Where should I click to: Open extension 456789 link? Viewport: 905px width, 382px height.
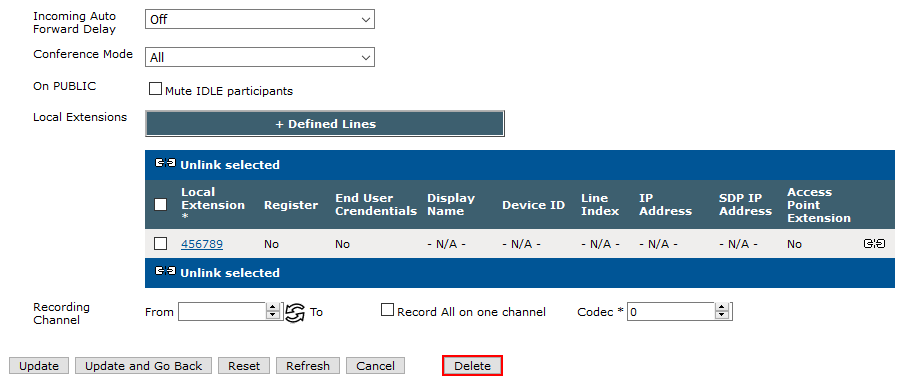pos(202,244)
